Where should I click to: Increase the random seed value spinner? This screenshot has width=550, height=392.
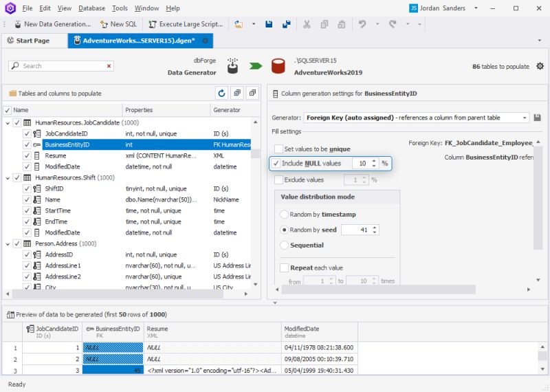(x=375, y=228)
